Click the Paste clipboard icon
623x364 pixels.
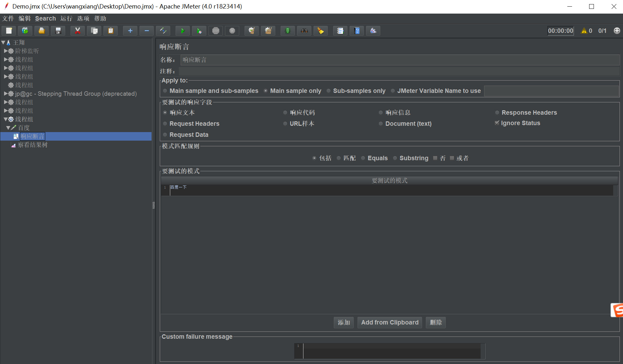click(110, 31)
